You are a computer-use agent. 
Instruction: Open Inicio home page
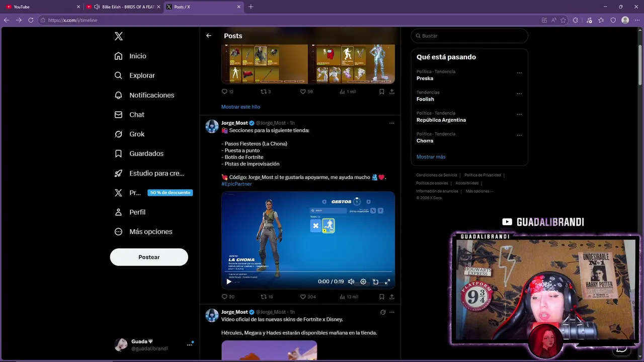click(130, 56)
